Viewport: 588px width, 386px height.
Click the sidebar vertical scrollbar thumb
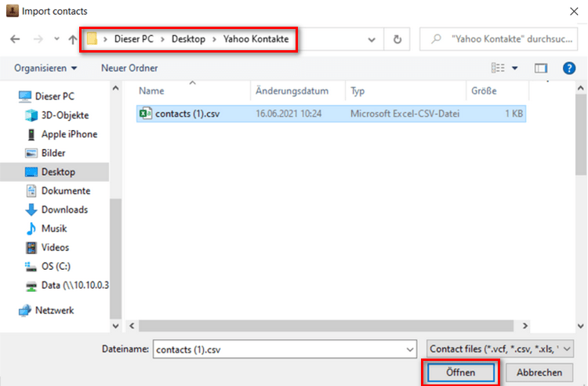click(115, 259)
